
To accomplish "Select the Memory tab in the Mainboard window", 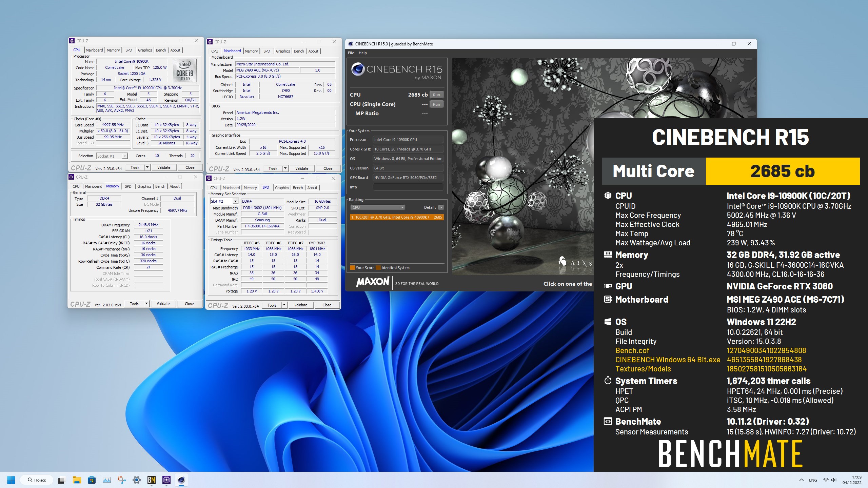I will (251, 51).
